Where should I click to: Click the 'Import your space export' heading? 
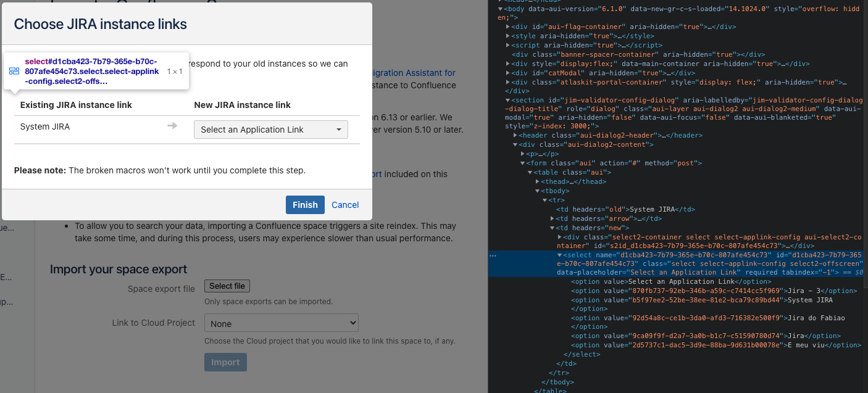[x=119, y=269]
